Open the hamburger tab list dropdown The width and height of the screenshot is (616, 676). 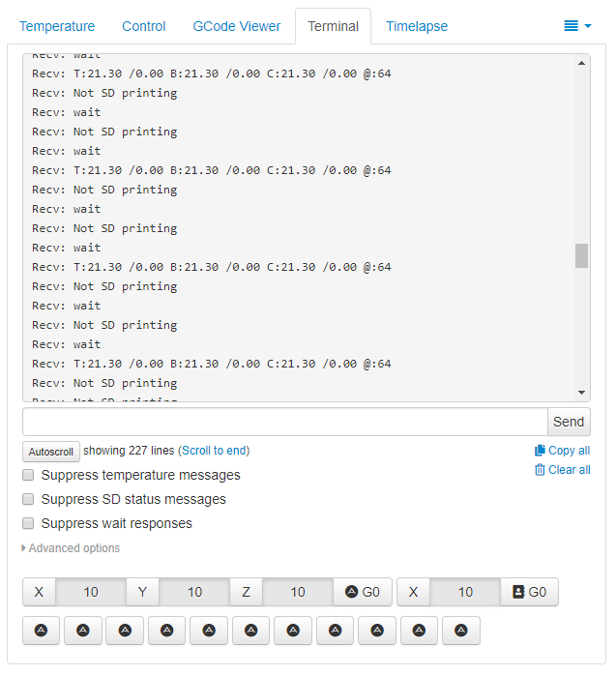pos(577,26)
